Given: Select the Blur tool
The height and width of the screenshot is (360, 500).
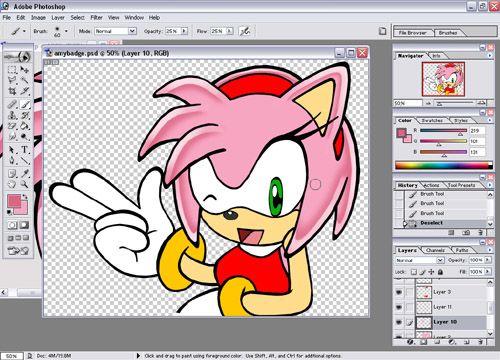Looking at the screenshot, I should click(x=12, y=137).
